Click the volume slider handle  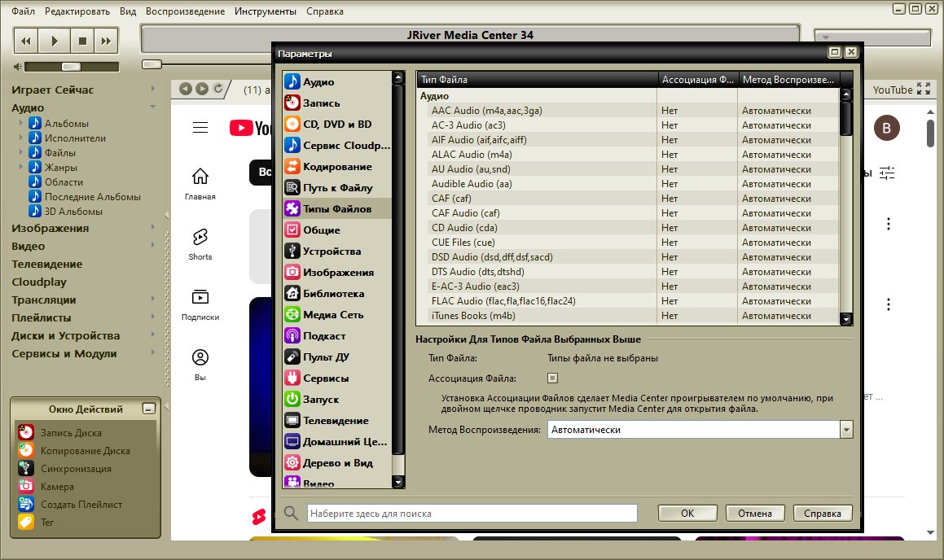tap(71, 66)
